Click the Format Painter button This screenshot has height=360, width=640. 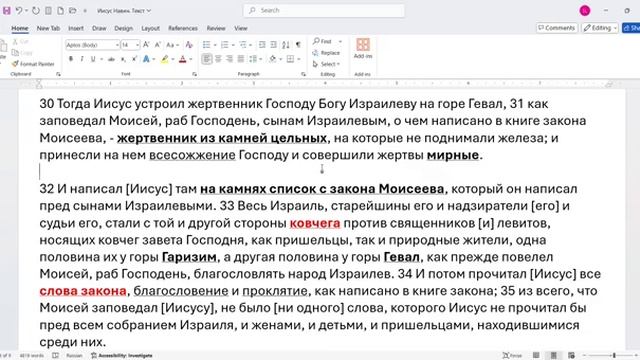click(33, 64)
